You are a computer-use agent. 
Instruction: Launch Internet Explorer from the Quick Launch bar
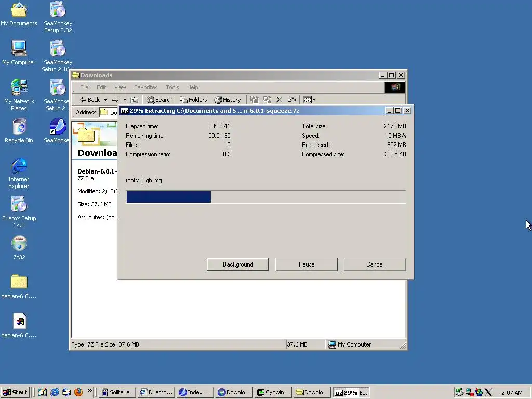(55, 392)
